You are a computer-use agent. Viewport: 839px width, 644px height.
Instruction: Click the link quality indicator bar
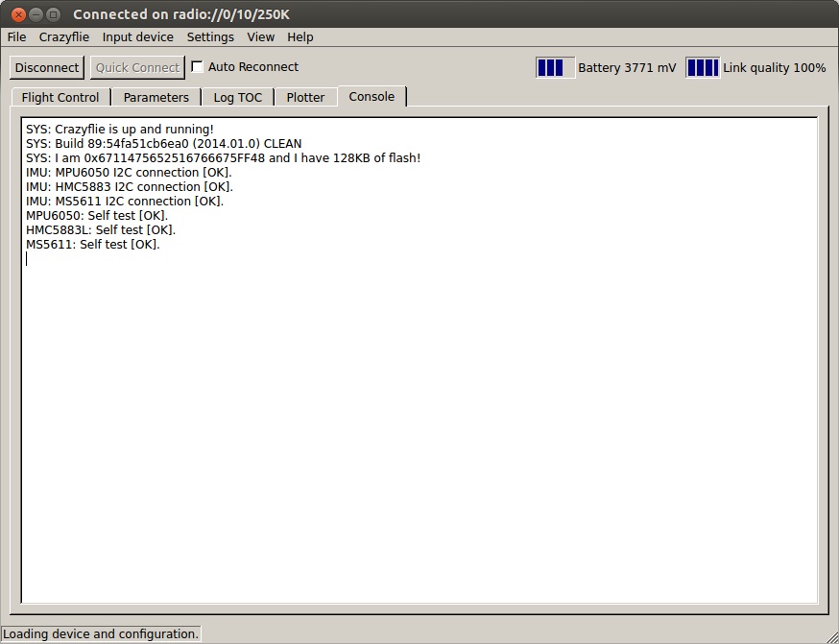coord(703,68)
